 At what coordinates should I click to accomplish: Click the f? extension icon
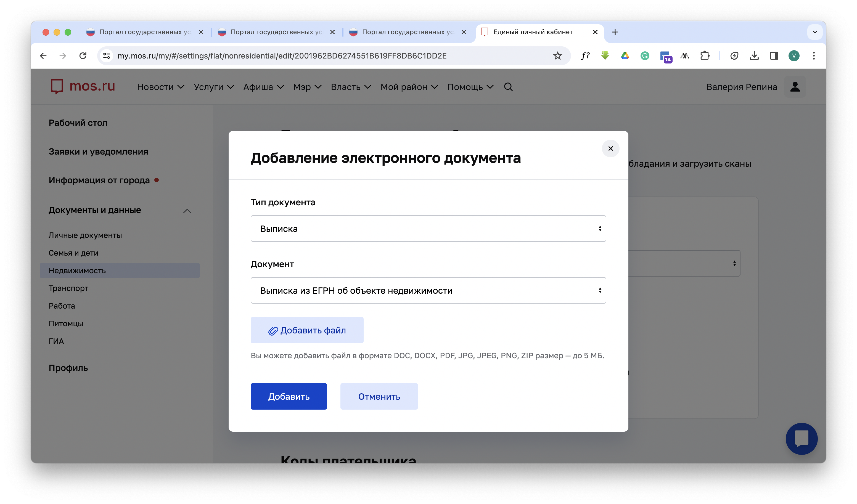coord(585,56)
